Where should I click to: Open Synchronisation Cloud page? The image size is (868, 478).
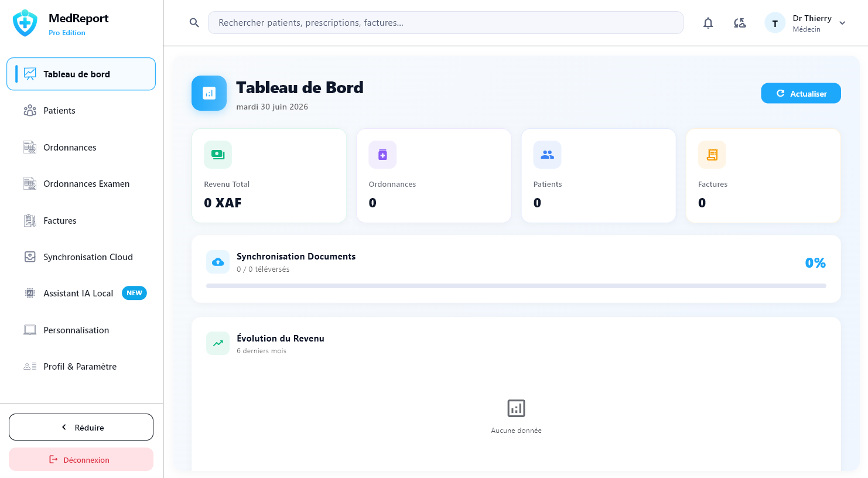[x=81, y=257]
